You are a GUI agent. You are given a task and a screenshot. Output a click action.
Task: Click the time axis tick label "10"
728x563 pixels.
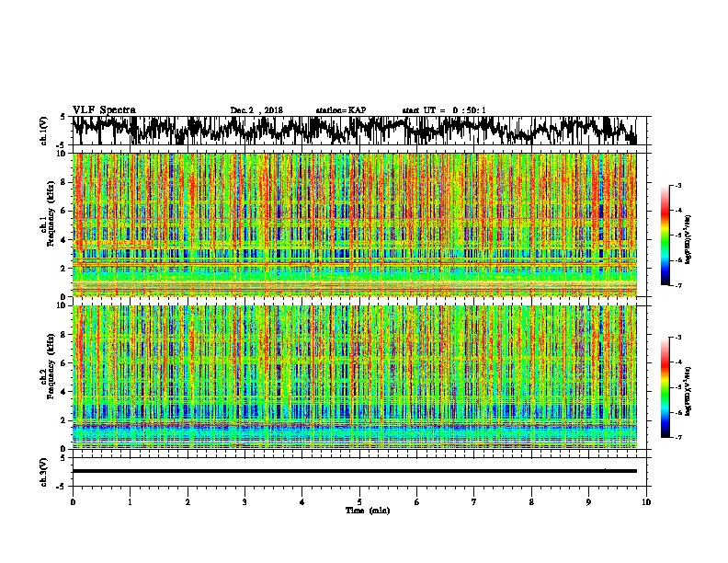[646, 502]
